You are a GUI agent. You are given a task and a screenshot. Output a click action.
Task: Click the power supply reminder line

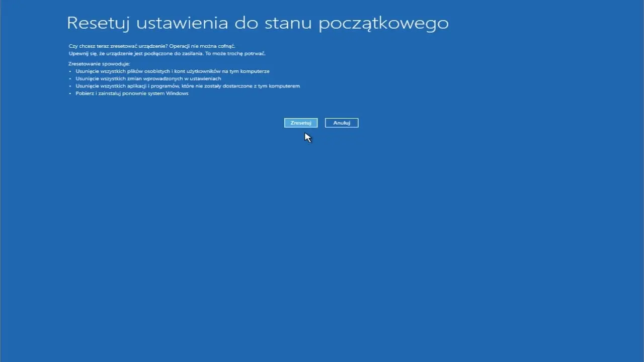(x=167, y=53)
